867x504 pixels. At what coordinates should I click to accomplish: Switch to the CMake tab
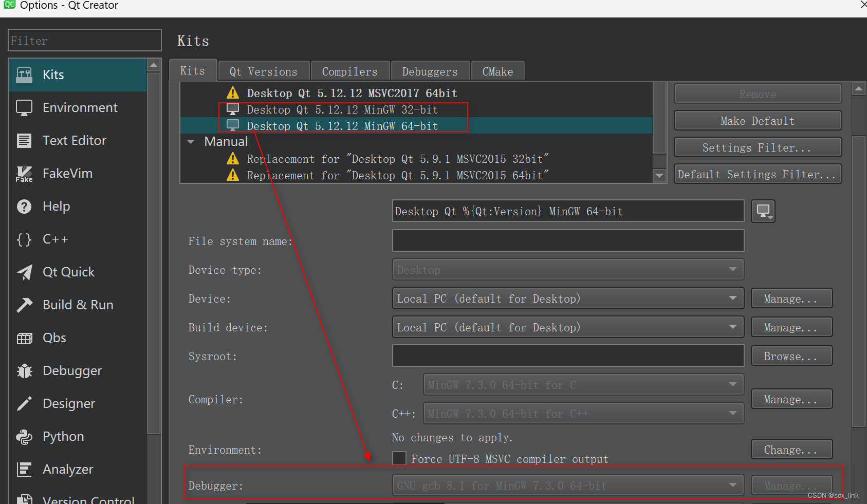coord(497,71)
